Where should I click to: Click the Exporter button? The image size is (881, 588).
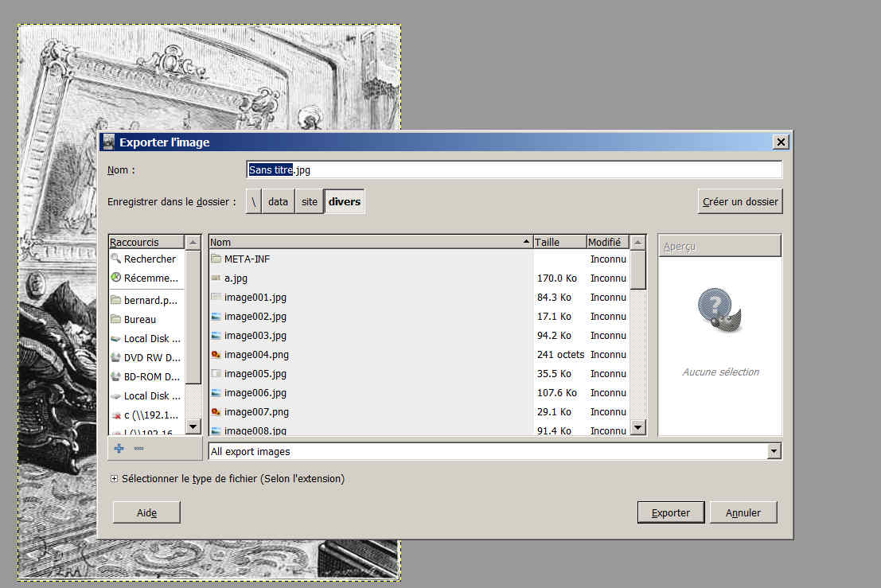[670, 512]
